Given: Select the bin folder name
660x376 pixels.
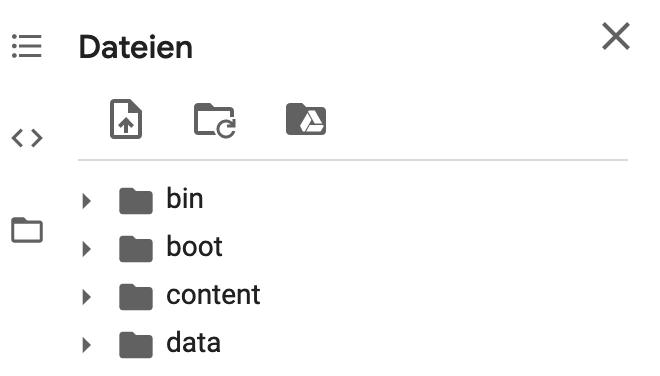Looking at the screenshot, I should [185, 198].
